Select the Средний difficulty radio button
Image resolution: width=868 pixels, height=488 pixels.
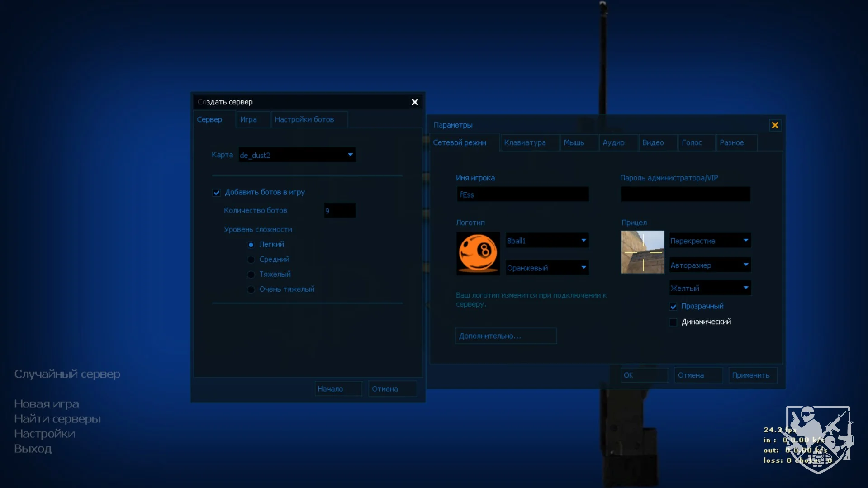click(x=251, y=260)
